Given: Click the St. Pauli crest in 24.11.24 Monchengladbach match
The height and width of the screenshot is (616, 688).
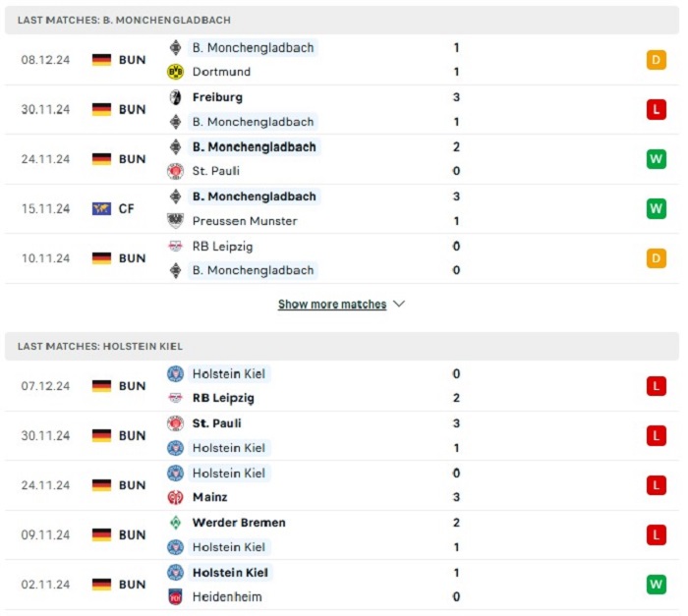Looking at the screenshot, I should (175, 171).
